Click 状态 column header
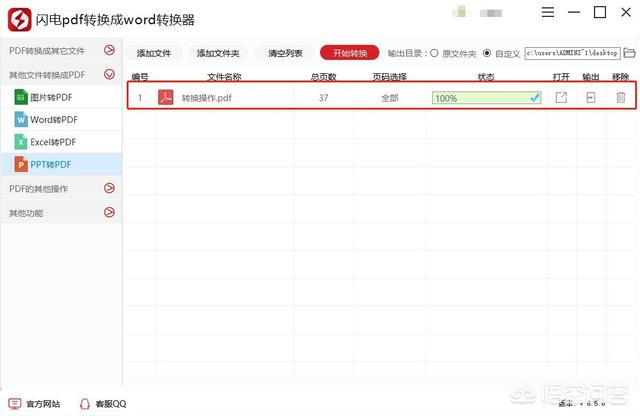Viewport: 640px width, 416px height. tap(486, 76)
